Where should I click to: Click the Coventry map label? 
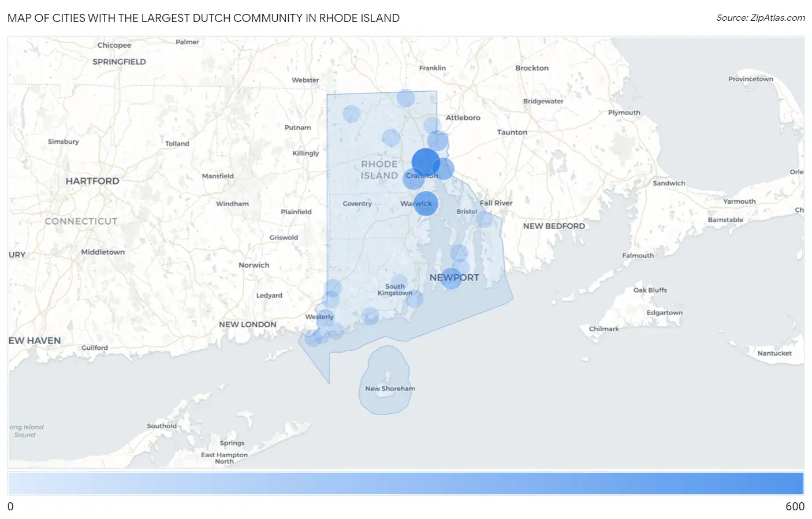357,204
